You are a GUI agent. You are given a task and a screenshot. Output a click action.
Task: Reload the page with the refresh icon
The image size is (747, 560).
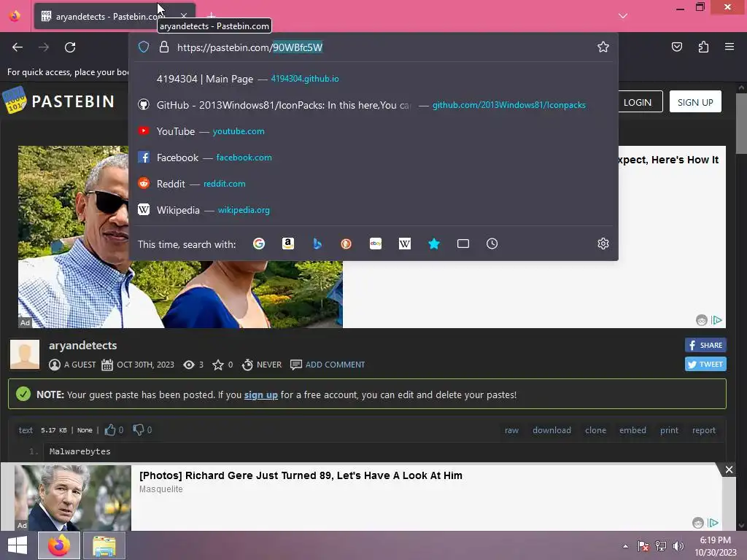pos(70,47)
